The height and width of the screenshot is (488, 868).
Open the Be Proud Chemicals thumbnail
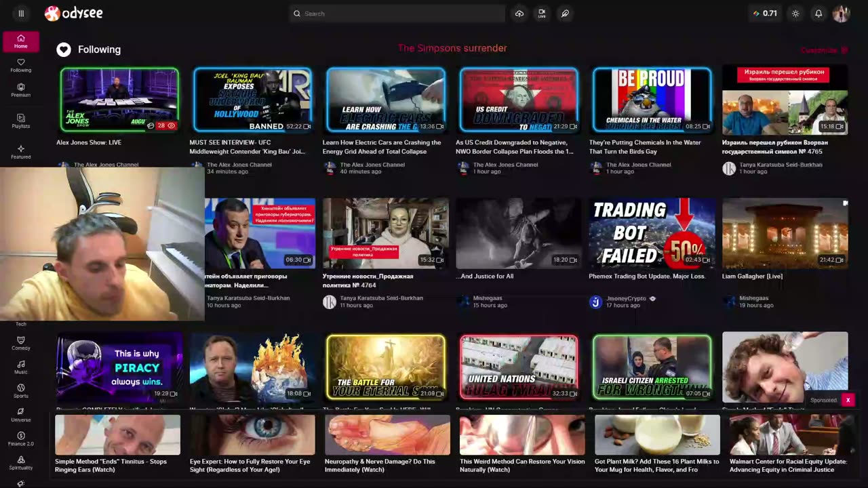(x=652, y=100)
